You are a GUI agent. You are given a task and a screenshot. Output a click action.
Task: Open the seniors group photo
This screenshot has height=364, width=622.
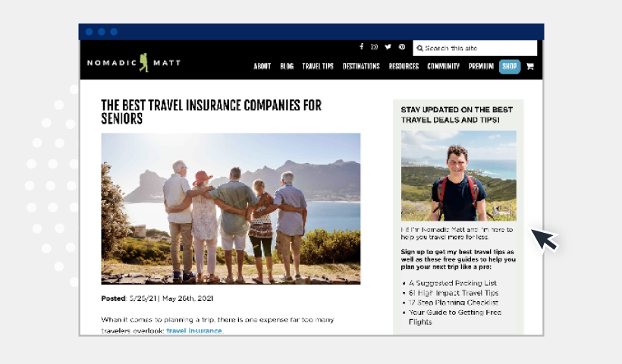point(231,209)
